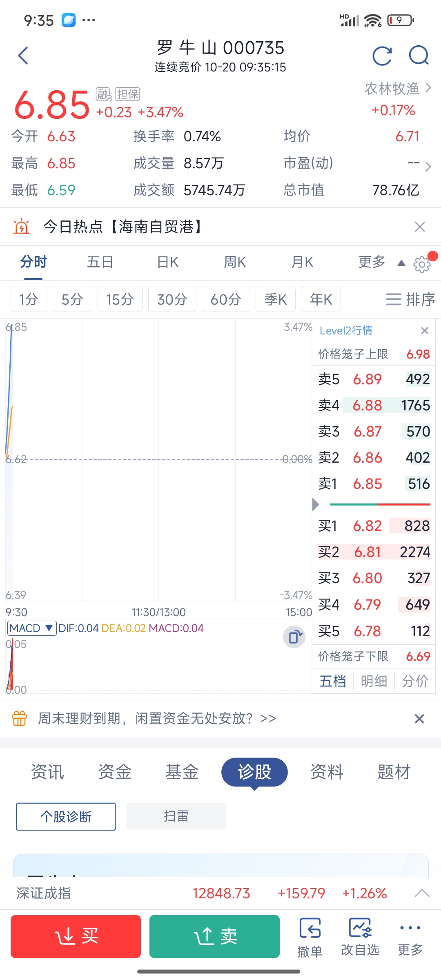Tap the back arrow icon
The height and width of the screenshot is (980, 441).
point(24,56)
